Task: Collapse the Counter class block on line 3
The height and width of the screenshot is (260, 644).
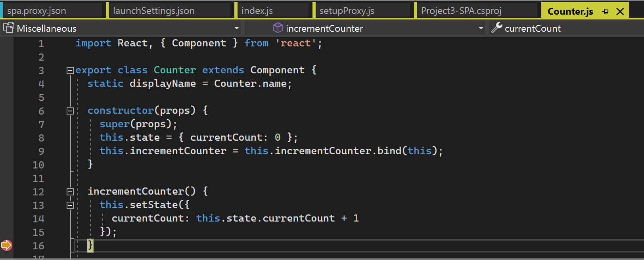Action: point(70,71)
